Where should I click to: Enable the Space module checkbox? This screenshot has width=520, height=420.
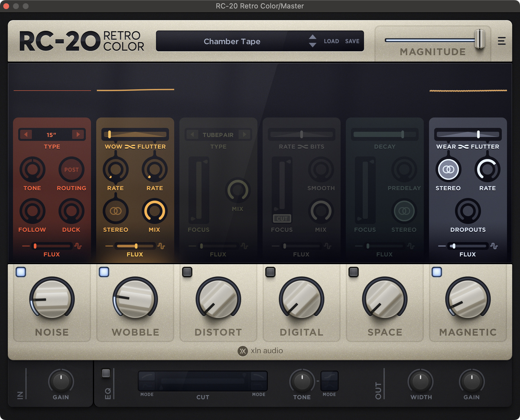pos(354,272)
